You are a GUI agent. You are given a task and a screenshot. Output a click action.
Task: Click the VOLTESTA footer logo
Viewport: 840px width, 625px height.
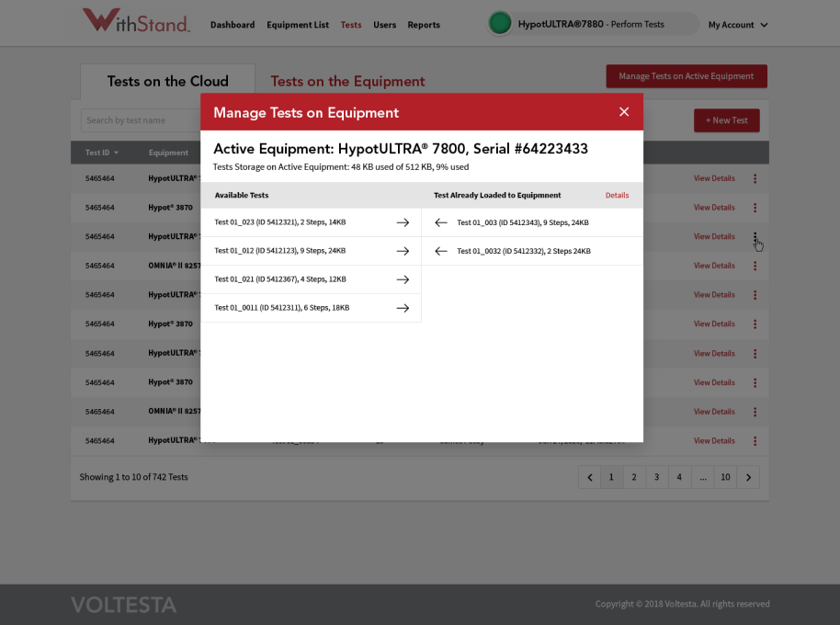click(123, 605)
